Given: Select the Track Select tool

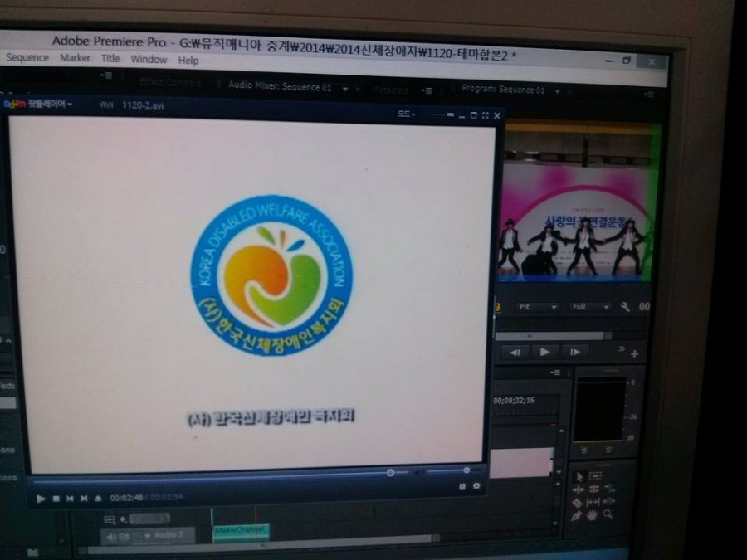Looking at the screenshot, I should (x=595, y=475).
